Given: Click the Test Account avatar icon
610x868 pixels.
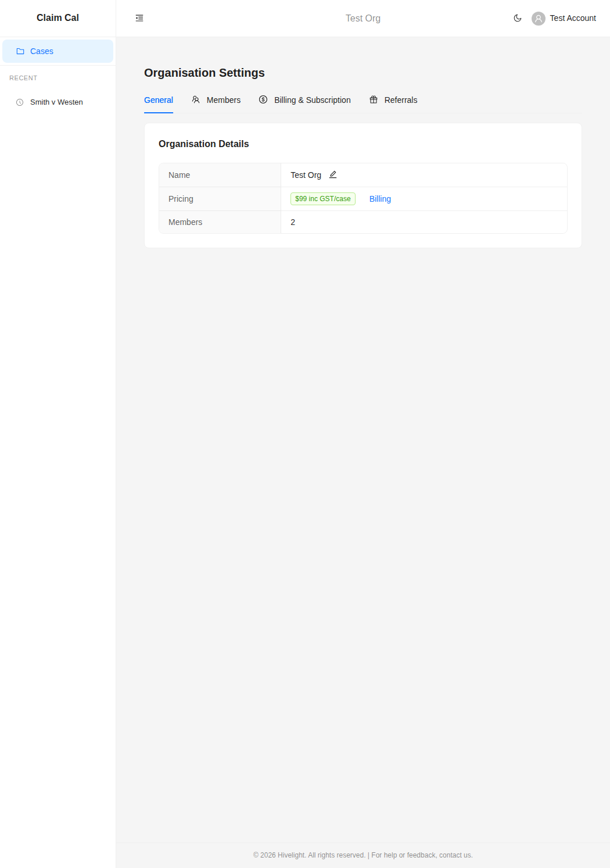Looking at the screenshot, I should tap(538, 18).
